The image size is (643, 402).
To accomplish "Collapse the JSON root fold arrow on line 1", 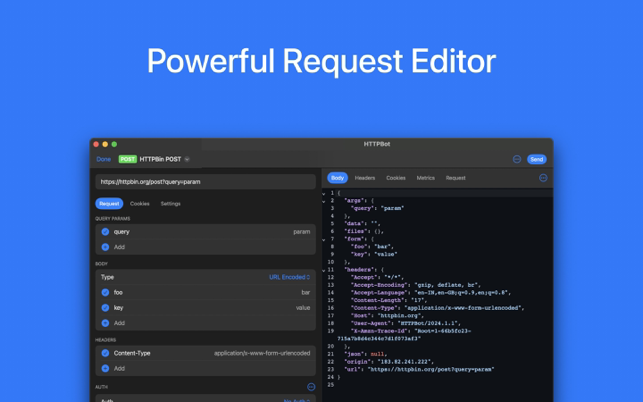I will point(324,194).
